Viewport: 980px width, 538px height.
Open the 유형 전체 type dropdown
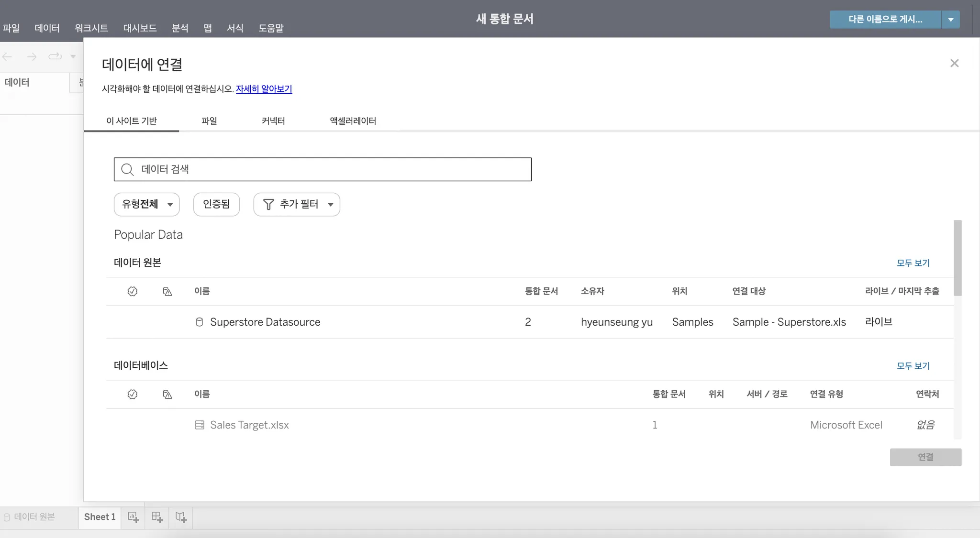[146, 204]
